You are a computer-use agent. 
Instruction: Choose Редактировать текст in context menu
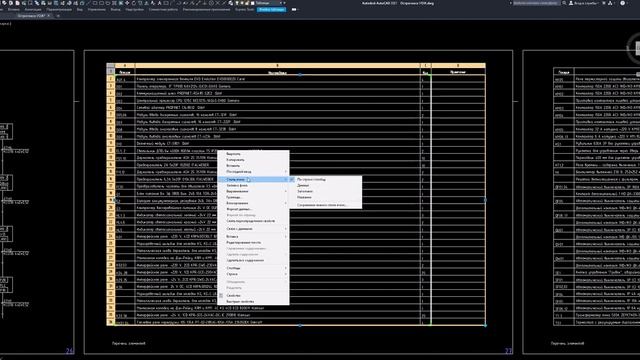point(253,242)
